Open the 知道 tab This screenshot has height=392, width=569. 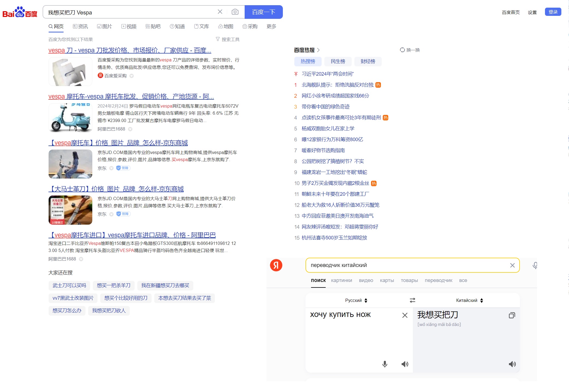point(177,26)
